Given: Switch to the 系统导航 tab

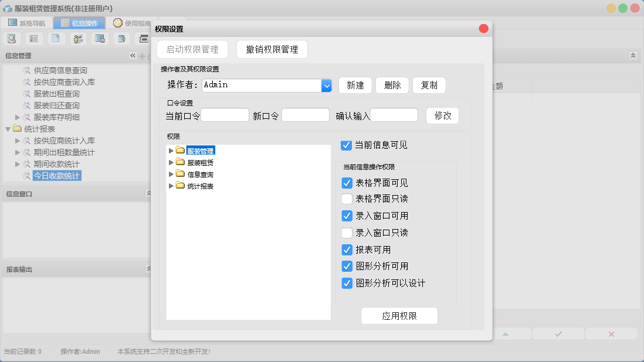Looking at the screenshot, I should [27, 23].
